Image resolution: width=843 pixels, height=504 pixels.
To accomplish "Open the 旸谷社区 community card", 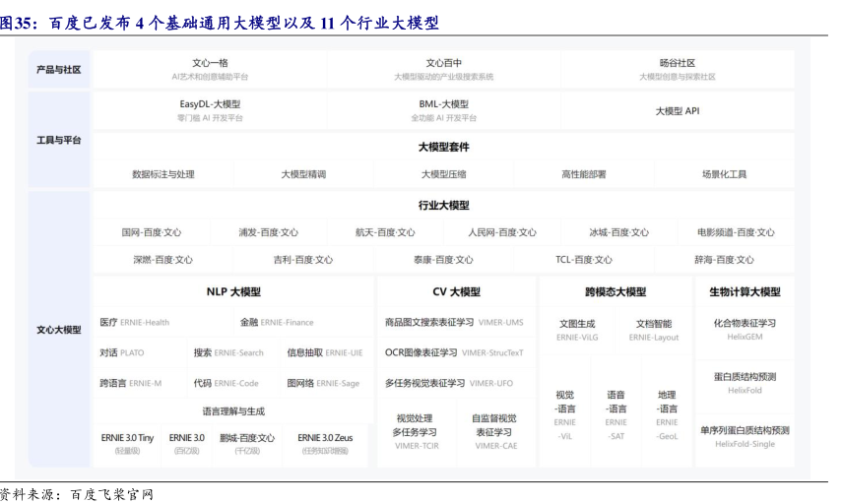I will tap(678, 69).
